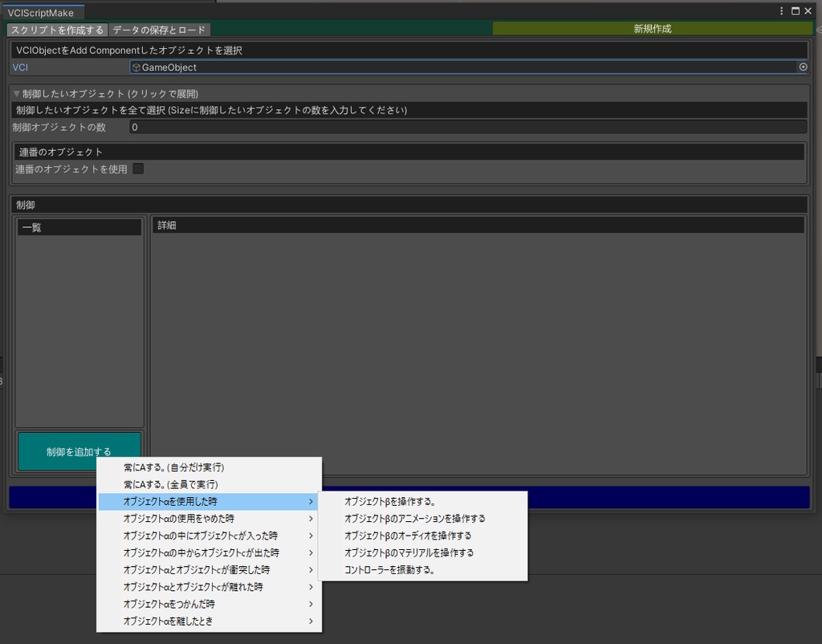822x644 pixels.
Task: Open the object picker for VCI field
Action: point(804,67)
